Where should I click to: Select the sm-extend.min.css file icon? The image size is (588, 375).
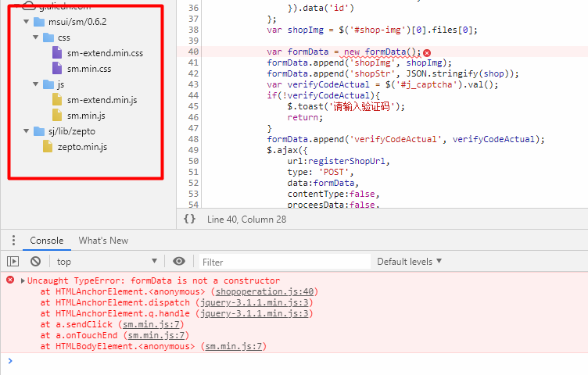(x=57, y=52)
